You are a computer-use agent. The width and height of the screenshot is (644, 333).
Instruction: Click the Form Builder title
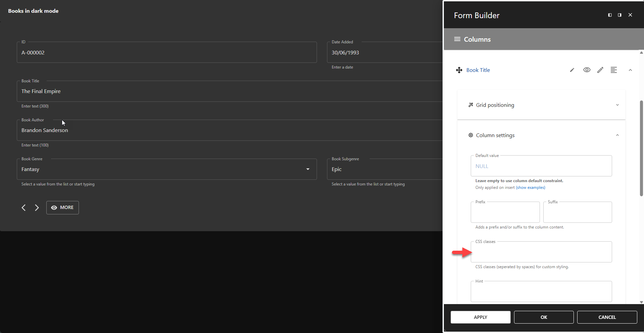point(476,15)
